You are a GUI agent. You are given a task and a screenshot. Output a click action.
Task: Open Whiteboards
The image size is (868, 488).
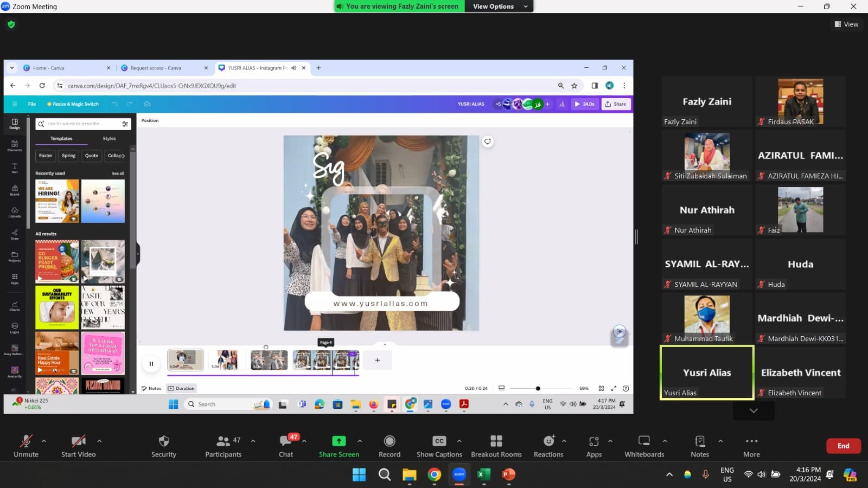644,441
